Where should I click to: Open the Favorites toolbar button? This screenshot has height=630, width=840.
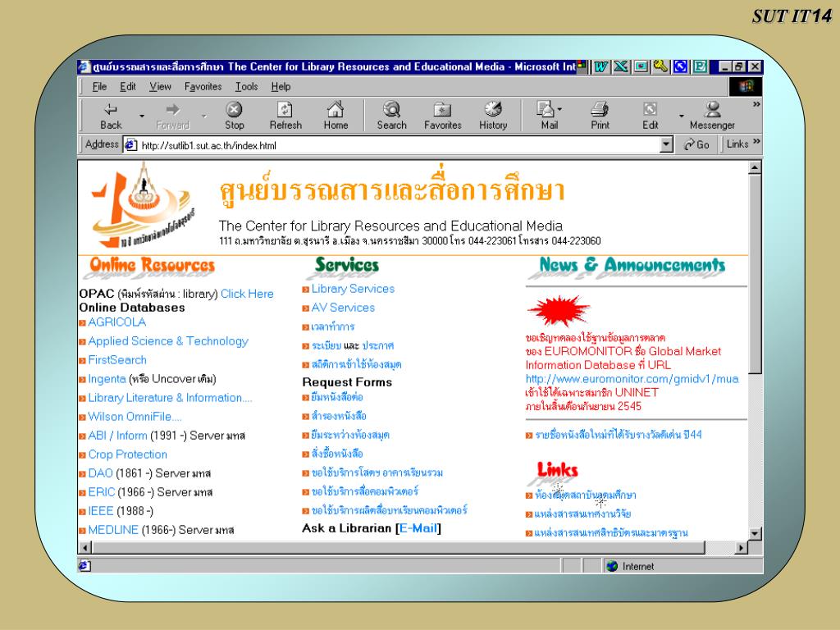coord(442,116)
